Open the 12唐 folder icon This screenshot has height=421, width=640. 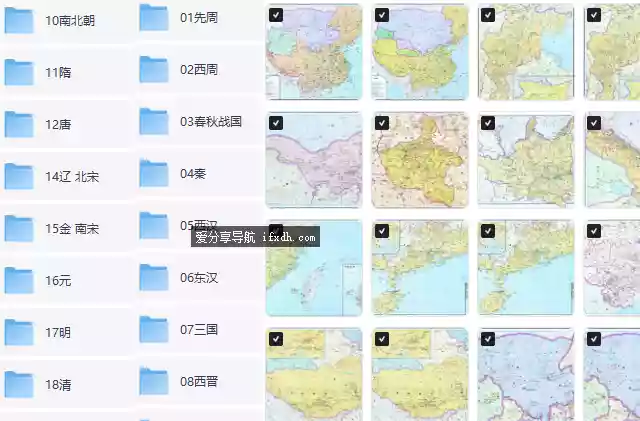(x=19, y=124)
